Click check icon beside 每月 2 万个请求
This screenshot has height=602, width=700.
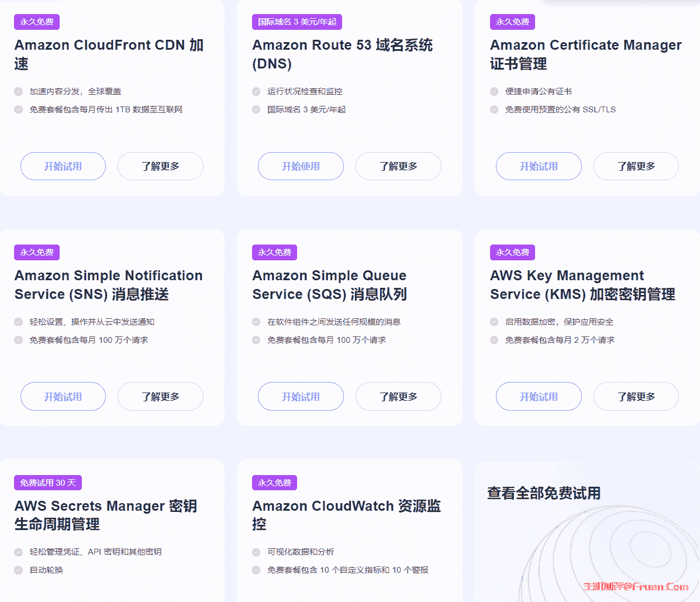(x=494, y=340)
